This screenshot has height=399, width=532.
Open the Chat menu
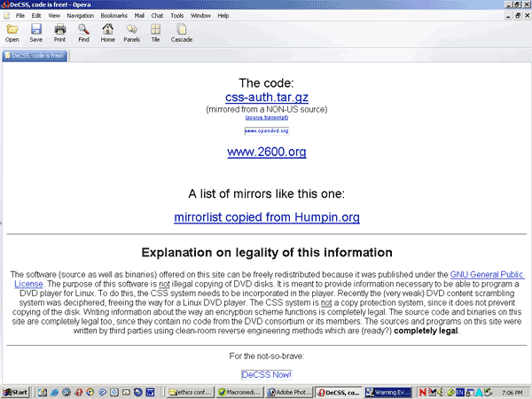tap(157, 16)
